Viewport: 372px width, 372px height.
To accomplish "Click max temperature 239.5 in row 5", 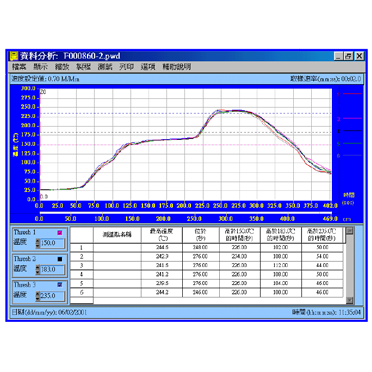I will point(162,284).
